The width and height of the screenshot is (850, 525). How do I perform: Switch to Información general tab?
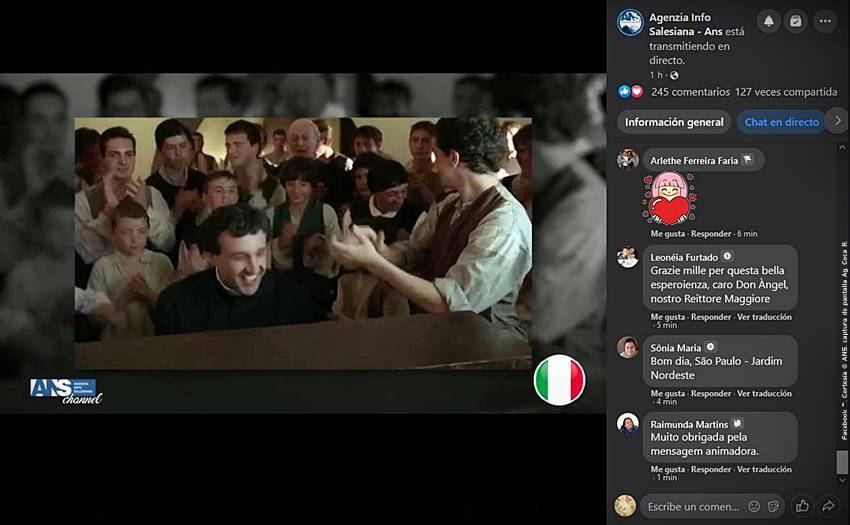click(674, 122)
